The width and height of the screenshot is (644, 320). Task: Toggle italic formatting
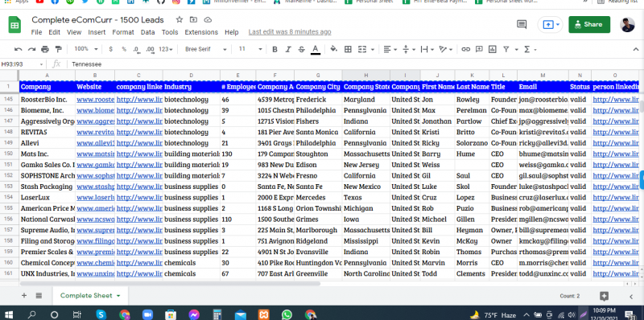click(x=288, y=49)
